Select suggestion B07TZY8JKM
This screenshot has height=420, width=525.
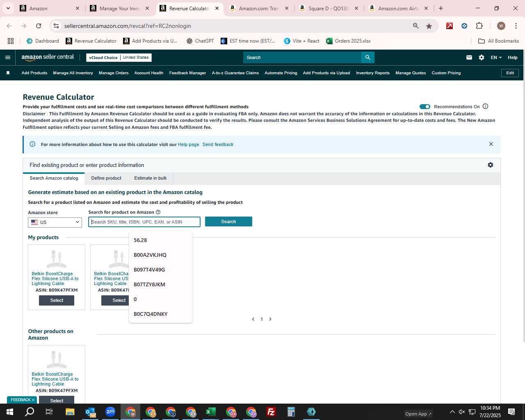pos(160,285)
